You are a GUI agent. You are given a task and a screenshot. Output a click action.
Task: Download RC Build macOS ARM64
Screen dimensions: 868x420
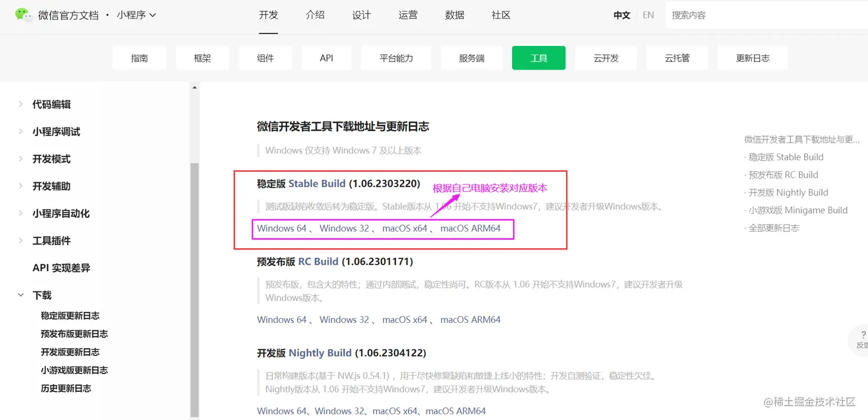470,319
